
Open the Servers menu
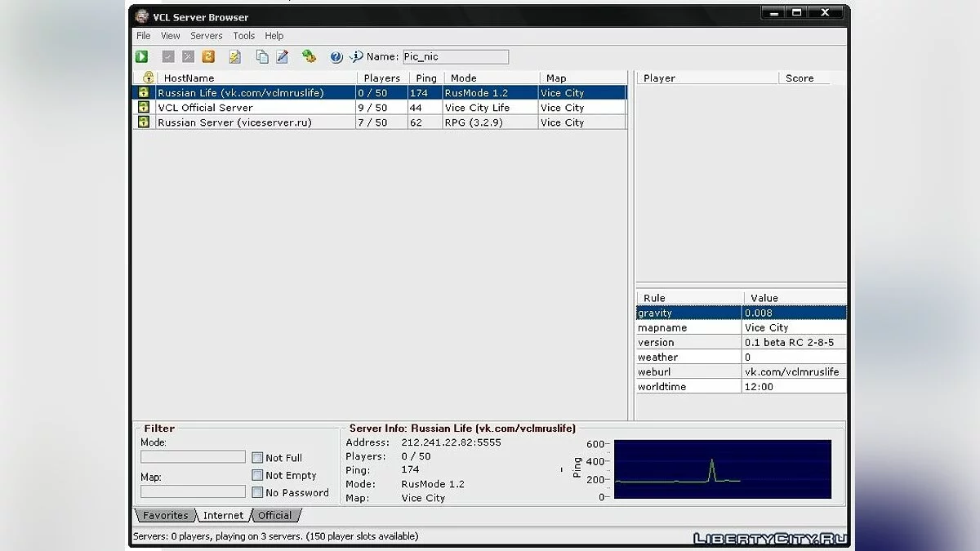206,36
